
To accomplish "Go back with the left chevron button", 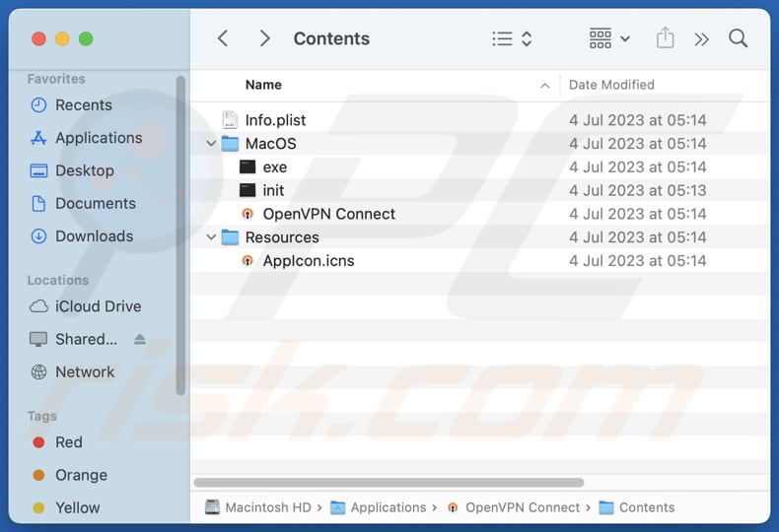I will pos(223,38).
